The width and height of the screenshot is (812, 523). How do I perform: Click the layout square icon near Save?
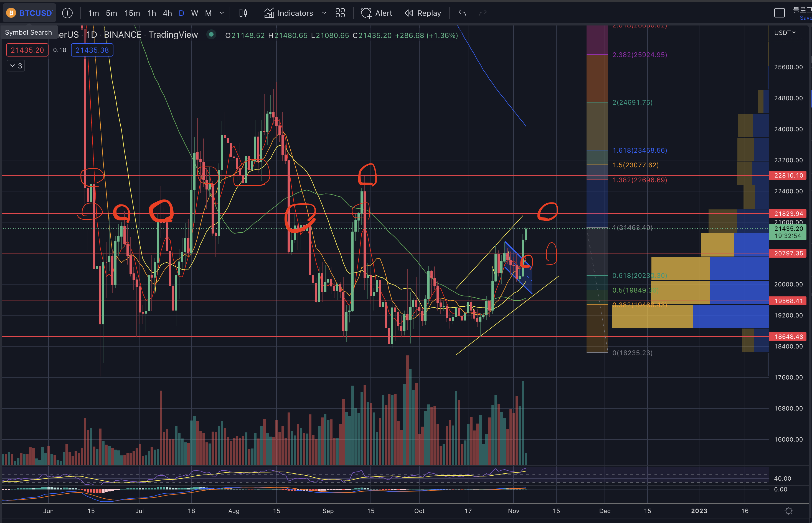point(779,13)
